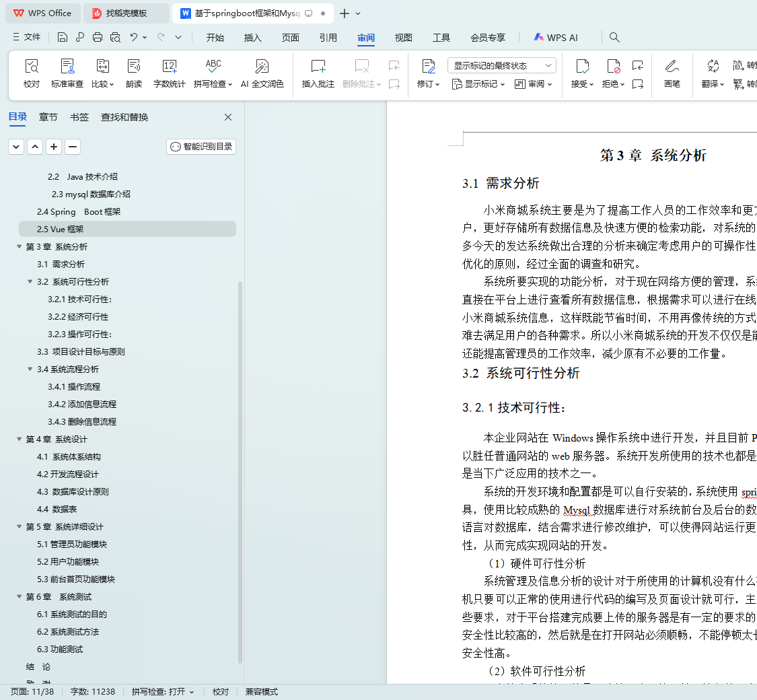Click move-down arrow in outline panel
This screenshot has width=757, height=700.
pyautogui.click(x=16, y=147)
